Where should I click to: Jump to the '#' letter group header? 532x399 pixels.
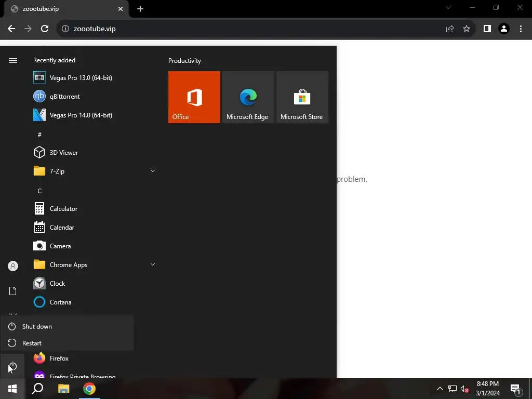[x=39, y=135]
